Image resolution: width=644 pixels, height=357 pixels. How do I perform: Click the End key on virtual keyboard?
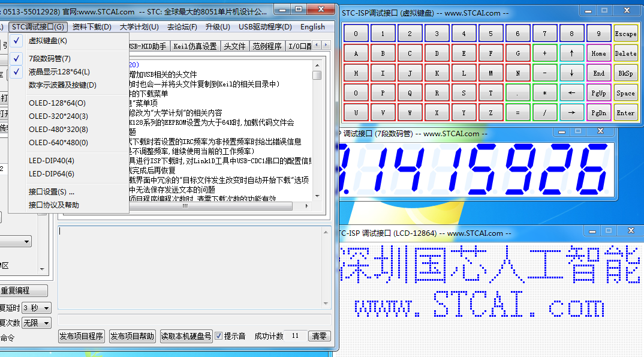598,73
